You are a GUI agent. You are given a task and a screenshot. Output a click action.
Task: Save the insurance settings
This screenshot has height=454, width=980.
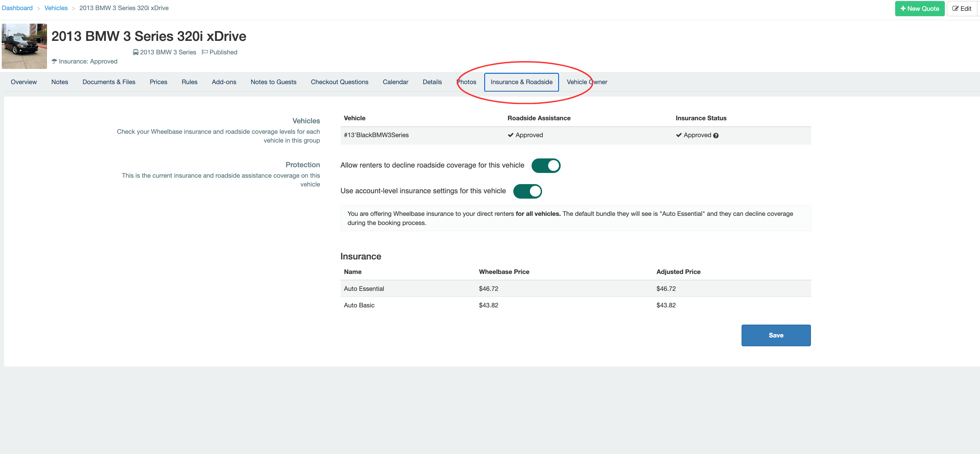pyautogui.click(x=776, y=335)
